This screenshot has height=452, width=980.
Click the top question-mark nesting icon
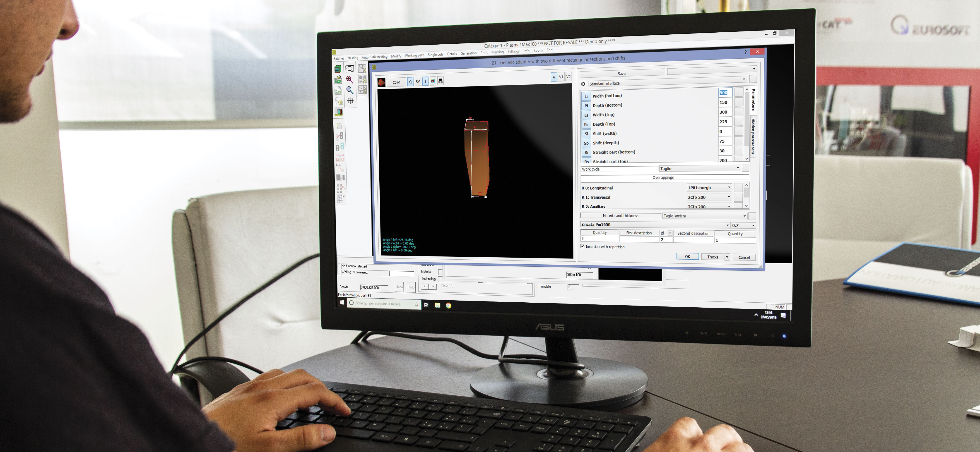tap(362, 68)
